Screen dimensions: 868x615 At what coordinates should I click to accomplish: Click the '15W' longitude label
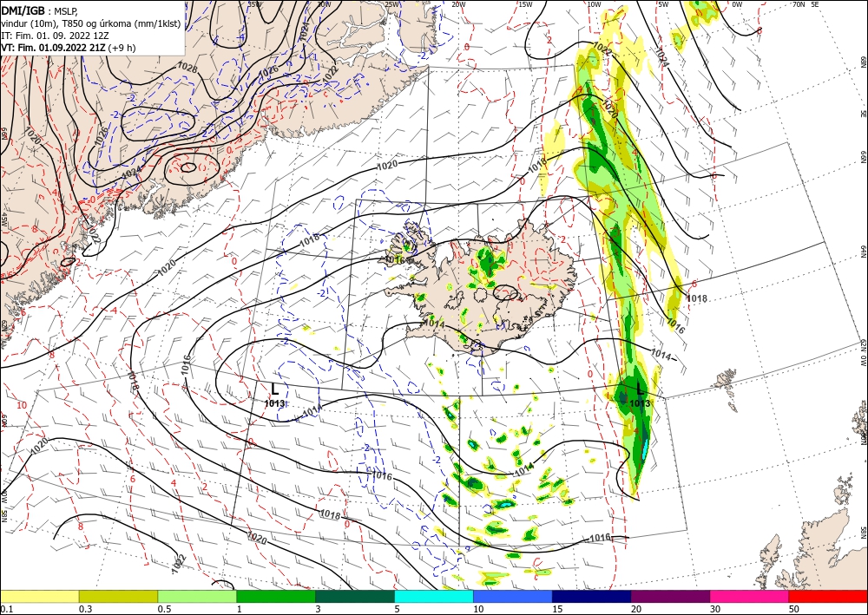(526, 4)
